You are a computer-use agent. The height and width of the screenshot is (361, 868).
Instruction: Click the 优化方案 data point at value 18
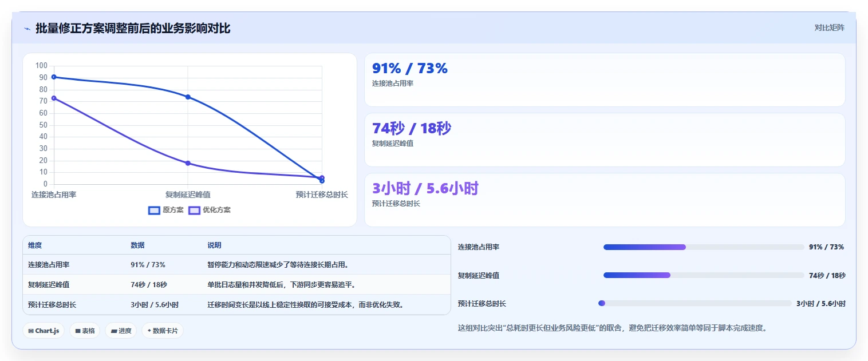pos(188,163)
